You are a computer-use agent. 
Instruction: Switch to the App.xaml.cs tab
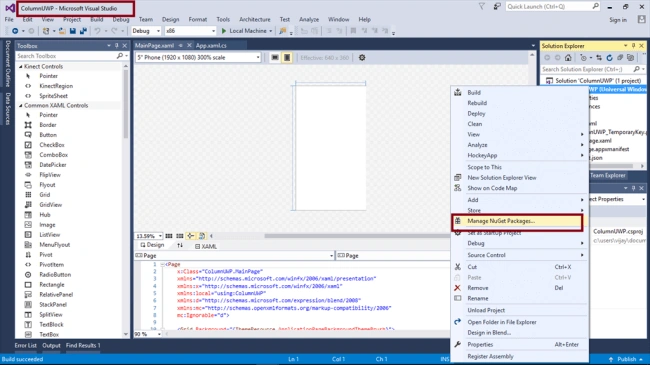click(x=211, y=46)
